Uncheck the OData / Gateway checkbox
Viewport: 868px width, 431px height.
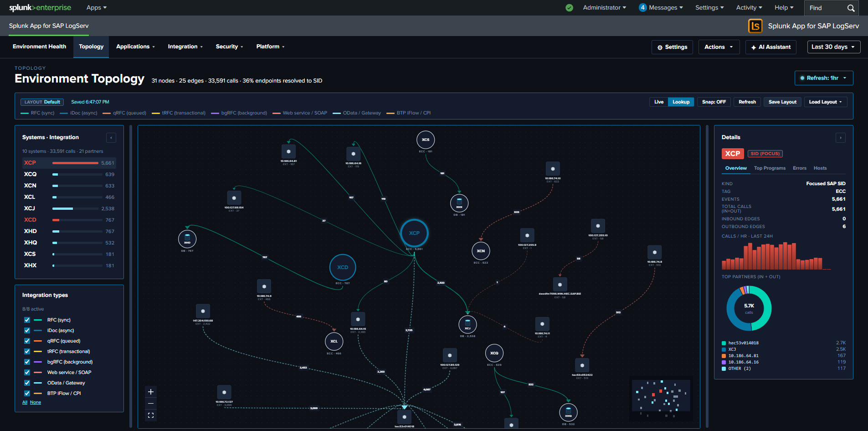[x=27, y=383]
